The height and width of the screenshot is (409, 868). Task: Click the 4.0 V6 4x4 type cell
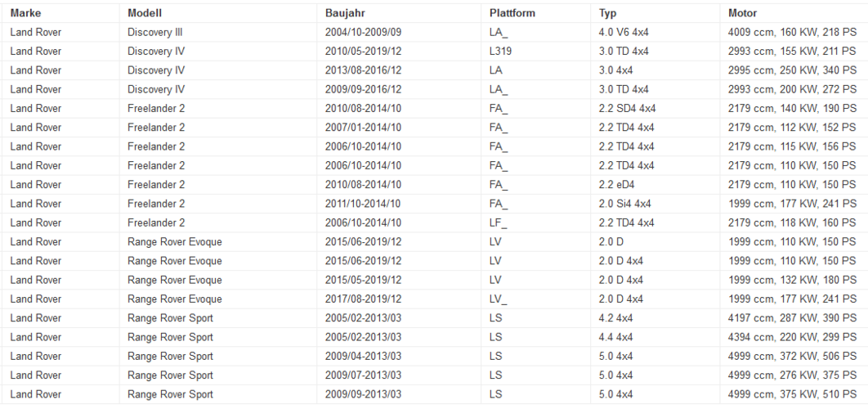tap(624, 32)
